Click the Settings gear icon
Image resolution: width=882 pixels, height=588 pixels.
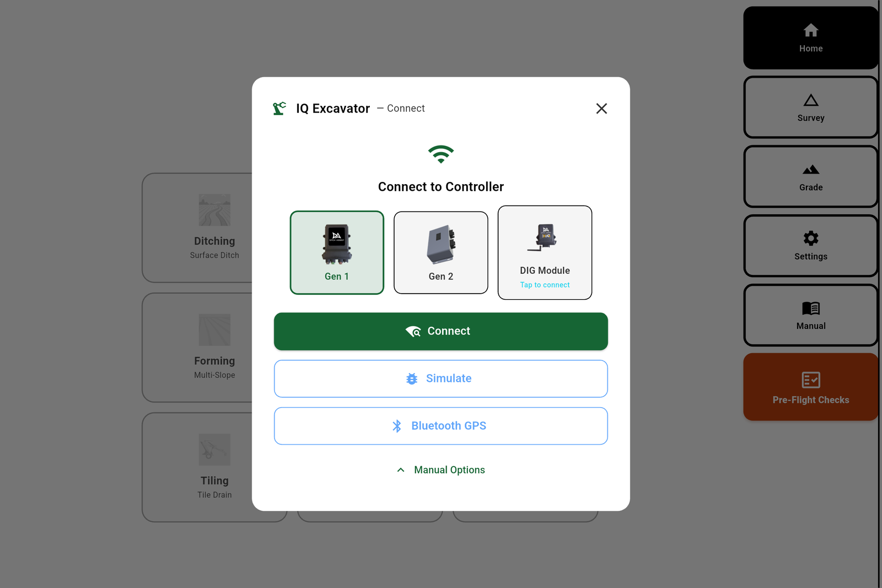click(811, 238)
